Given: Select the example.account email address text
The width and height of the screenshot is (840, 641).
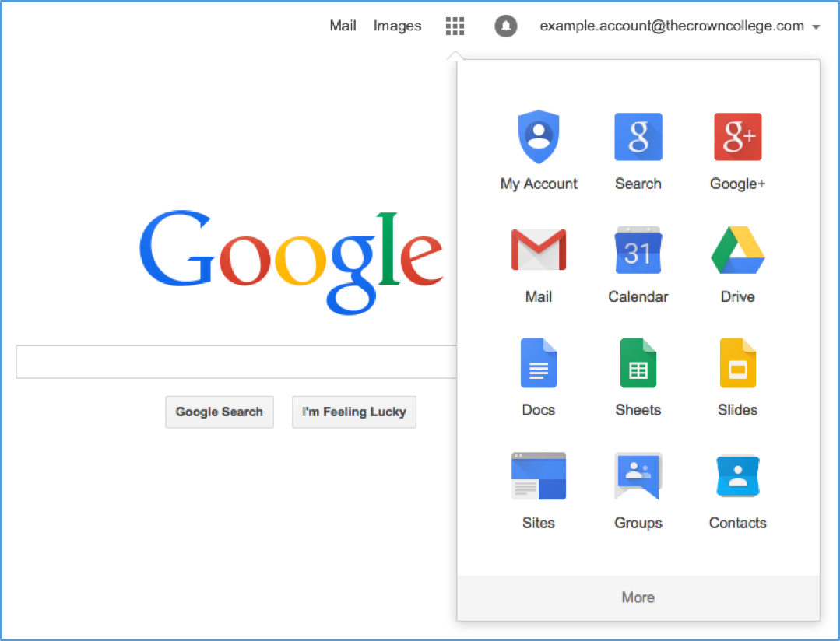Looking at the screenshot, I should 672,26.
